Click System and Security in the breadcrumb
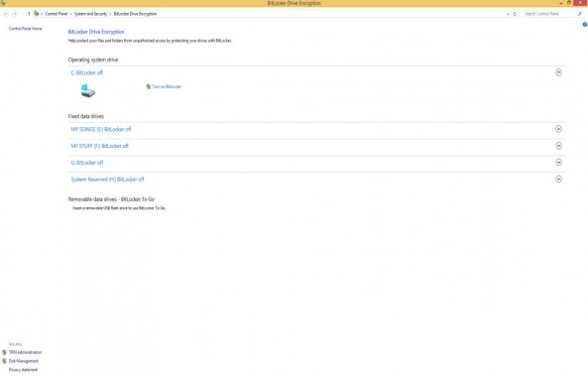The width and height of the screenshot is (588, 377). point(90,14)
